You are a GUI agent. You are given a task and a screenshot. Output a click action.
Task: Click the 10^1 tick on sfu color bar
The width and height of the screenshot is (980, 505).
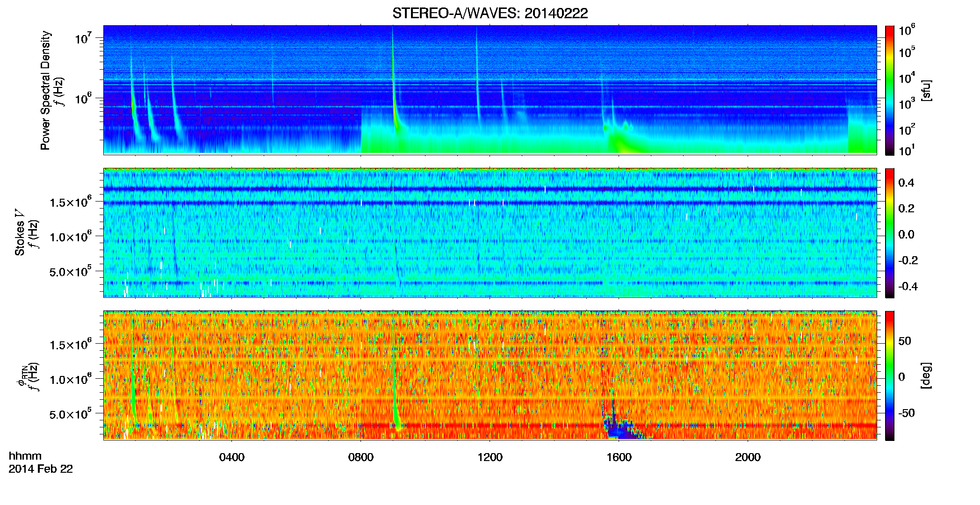click(x=907, y=150)
